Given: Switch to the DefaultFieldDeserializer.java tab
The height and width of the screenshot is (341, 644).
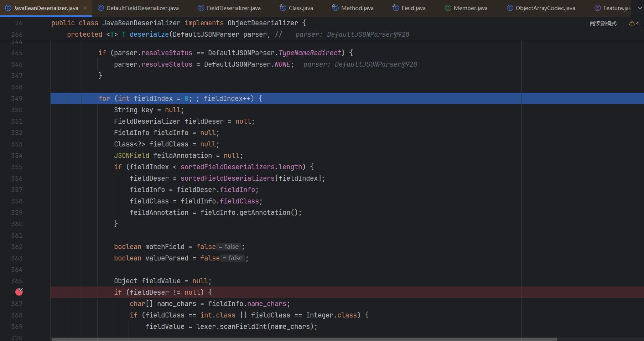Looking at the screenshot, I should pos(142,8).
